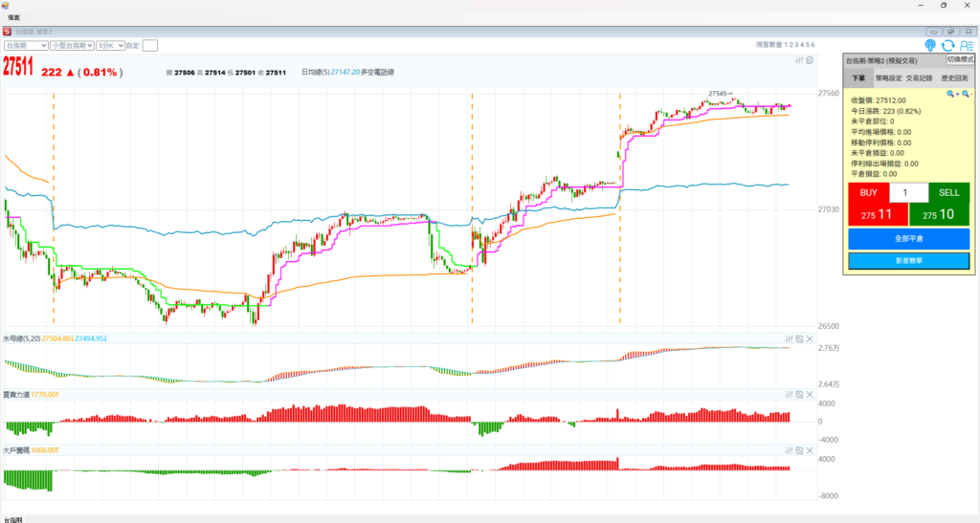Switch to the 策略設定 tab
Image resolution: width=980 pixels, height=523 pixels.
tap(888, 79)
